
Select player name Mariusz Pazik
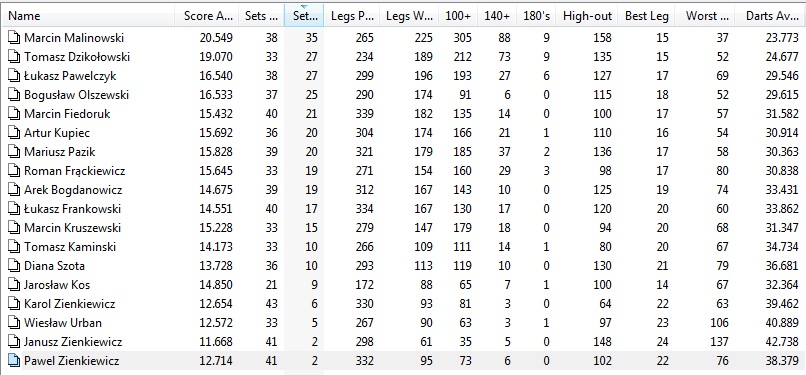point(60,152)
